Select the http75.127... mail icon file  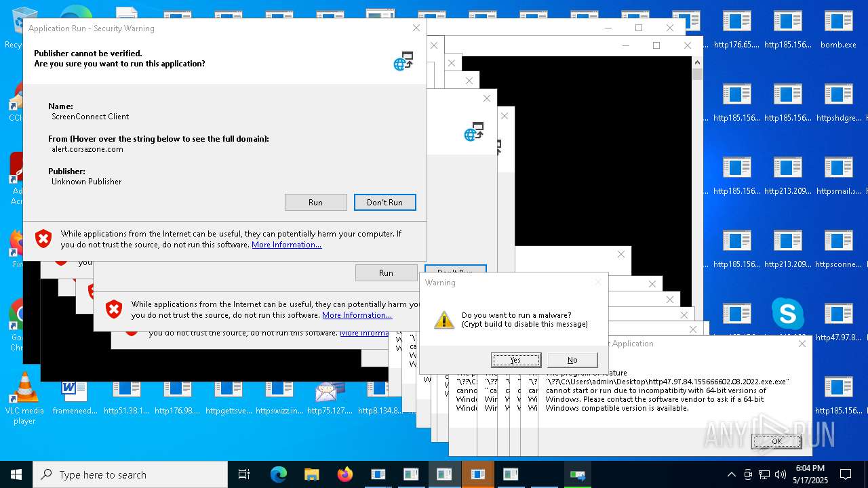330,397
